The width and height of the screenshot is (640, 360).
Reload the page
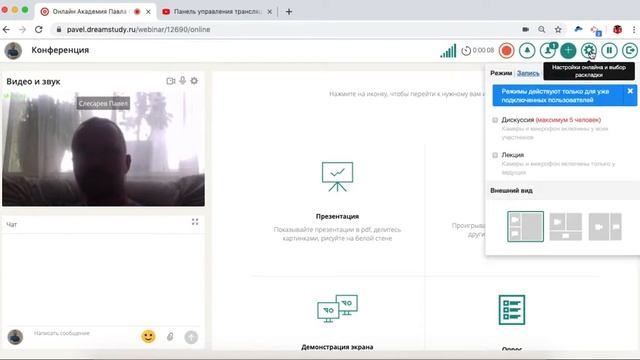38,29
